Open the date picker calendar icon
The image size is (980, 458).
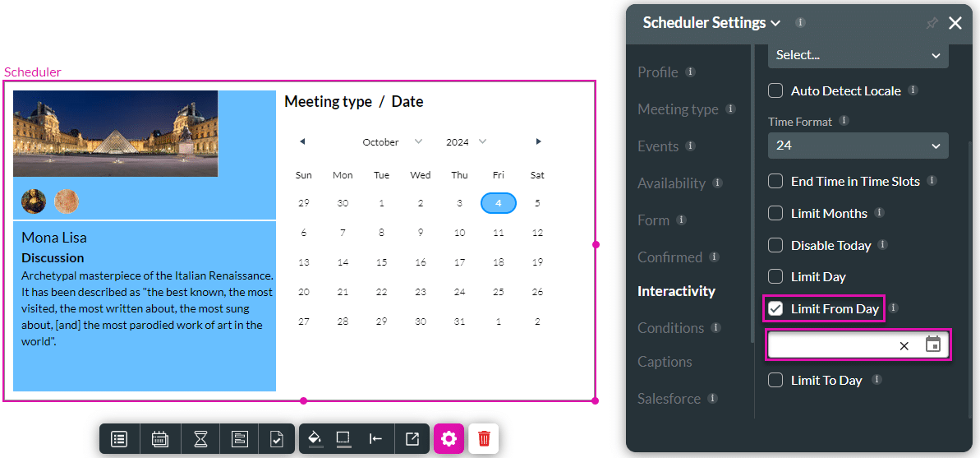coord(932,345)
